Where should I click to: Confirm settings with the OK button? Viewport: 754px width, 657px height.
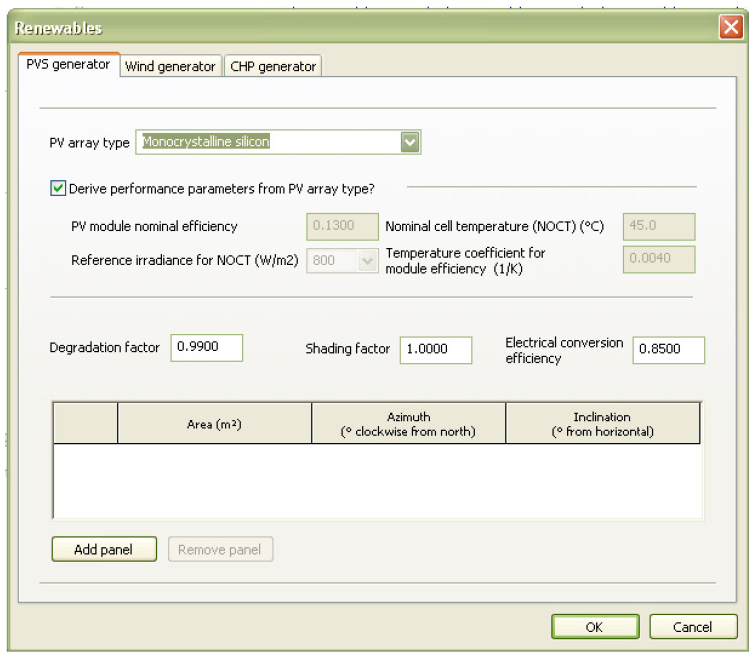(593, 627)
